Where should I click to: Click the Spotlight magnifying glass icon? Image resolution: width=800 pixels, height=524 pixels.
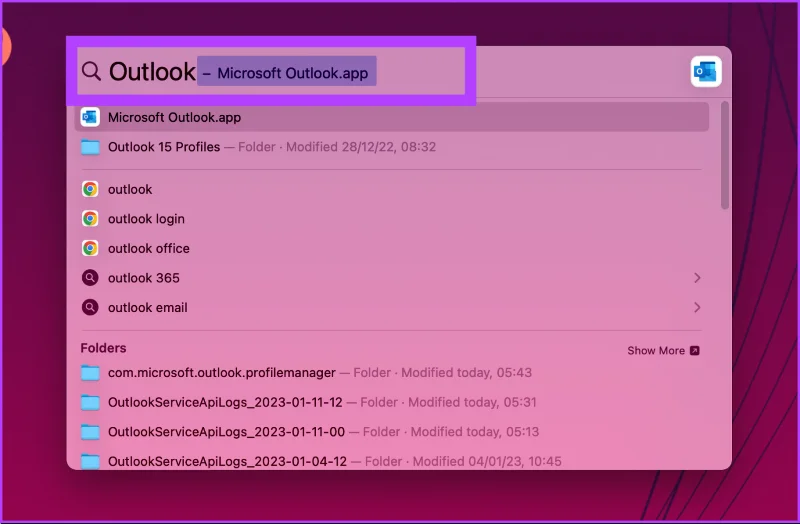click(x=91, y=71)
